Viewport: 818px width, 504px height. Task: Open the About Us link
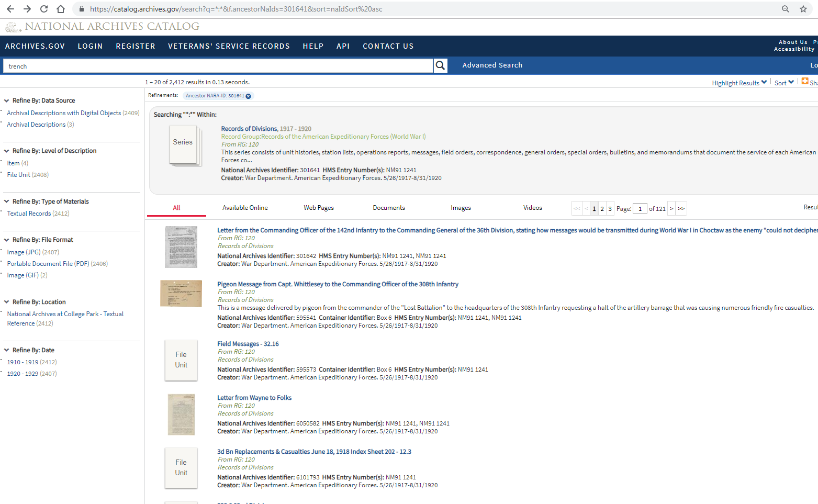[793, 42]
